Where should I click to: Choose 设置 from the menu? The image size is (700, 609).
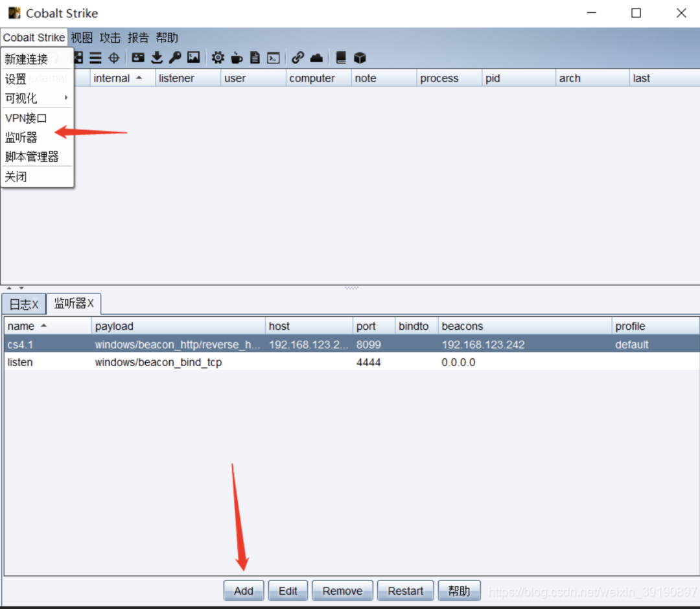pyautogui.click(x=37, y=79)
